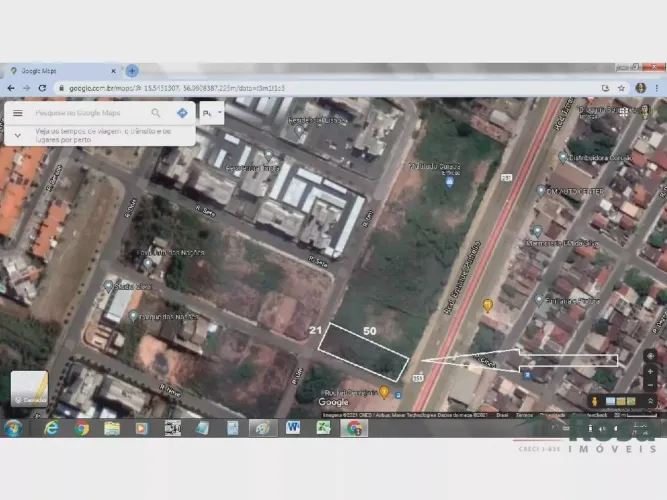Toggle map layer via the Camadas thumbnail
The image size is (667, 500).
tap(29, 388)
